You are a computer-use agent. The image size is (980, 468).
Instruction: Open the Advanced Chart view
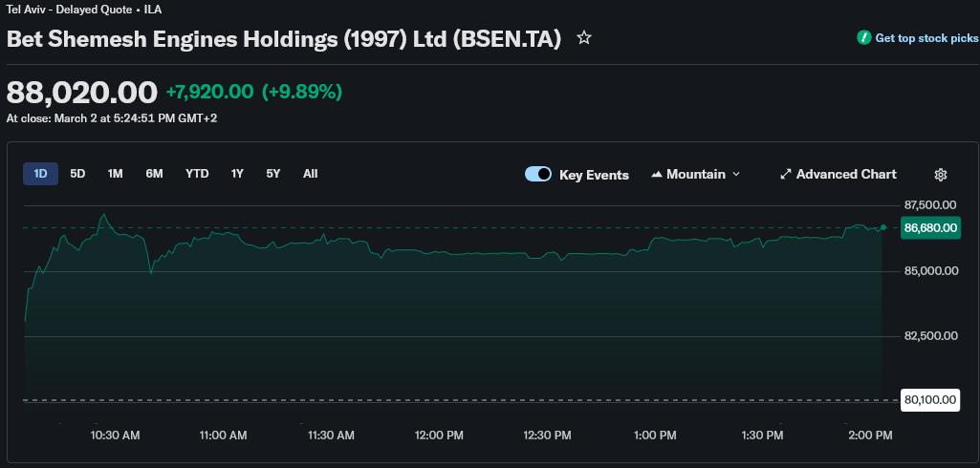[838, 174]
